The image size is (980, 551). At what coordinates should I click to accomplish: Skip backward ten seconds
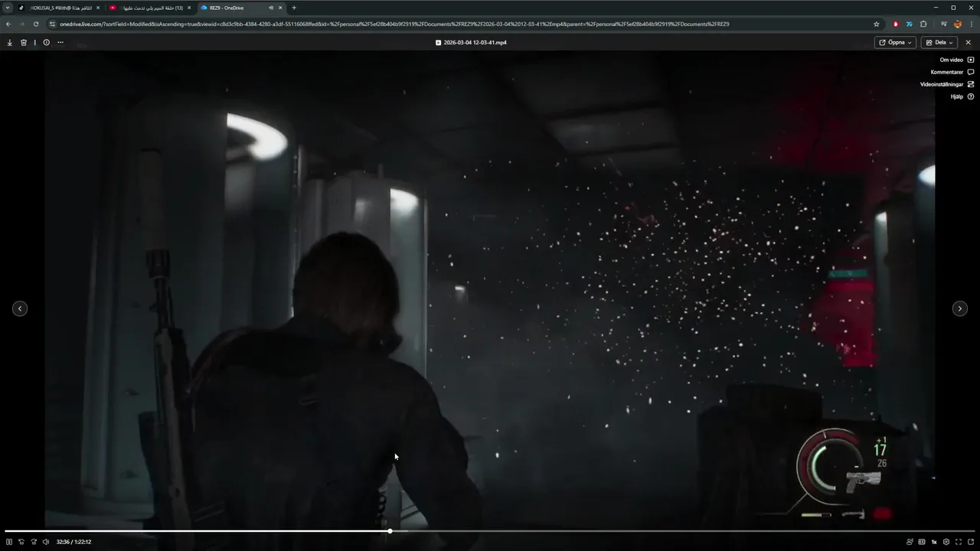[21, 542]
